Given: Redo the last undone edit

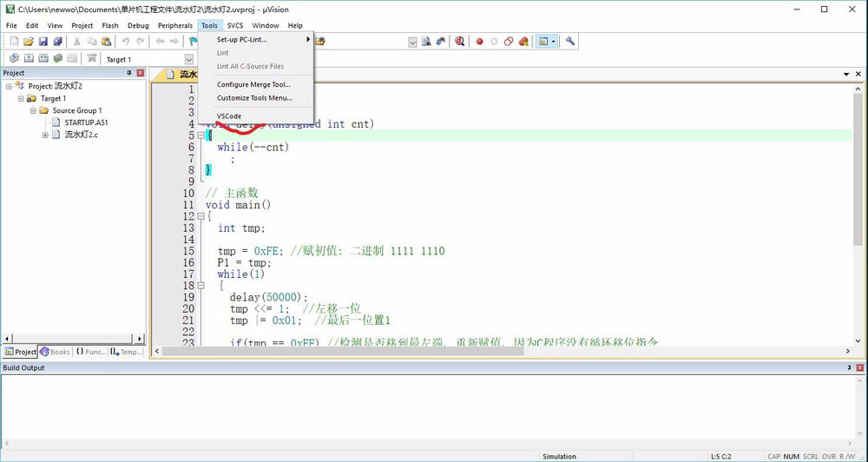Looking at the screenshot, I should pyautogui.click(x=141, y=42).
